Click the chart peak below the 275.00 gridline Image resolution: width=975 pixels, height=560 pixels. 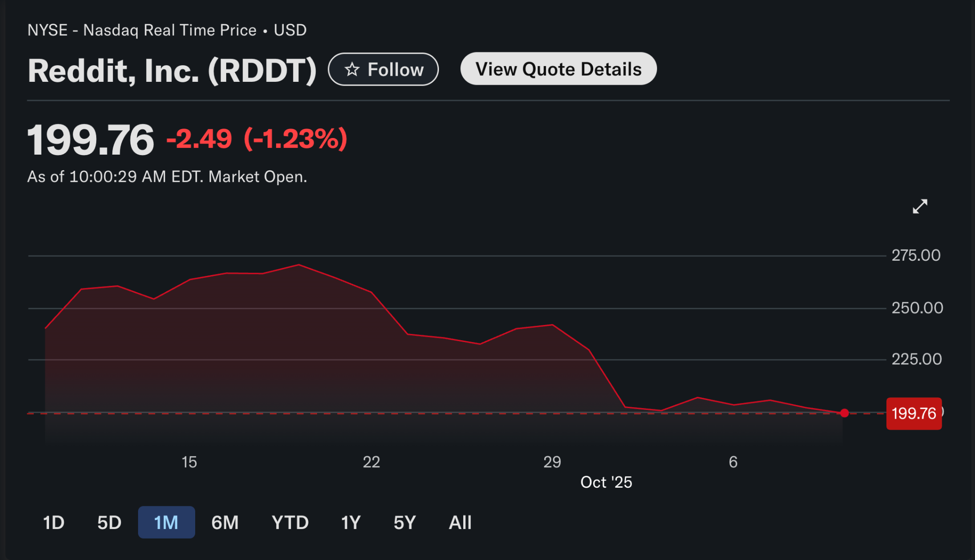(x=298, y=265)
